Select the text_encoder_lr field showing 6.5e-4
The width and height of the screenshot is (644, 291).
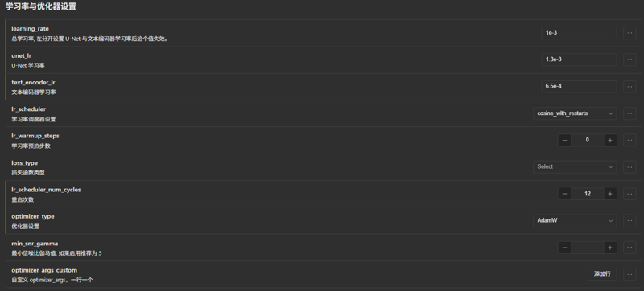pos(579,87)
